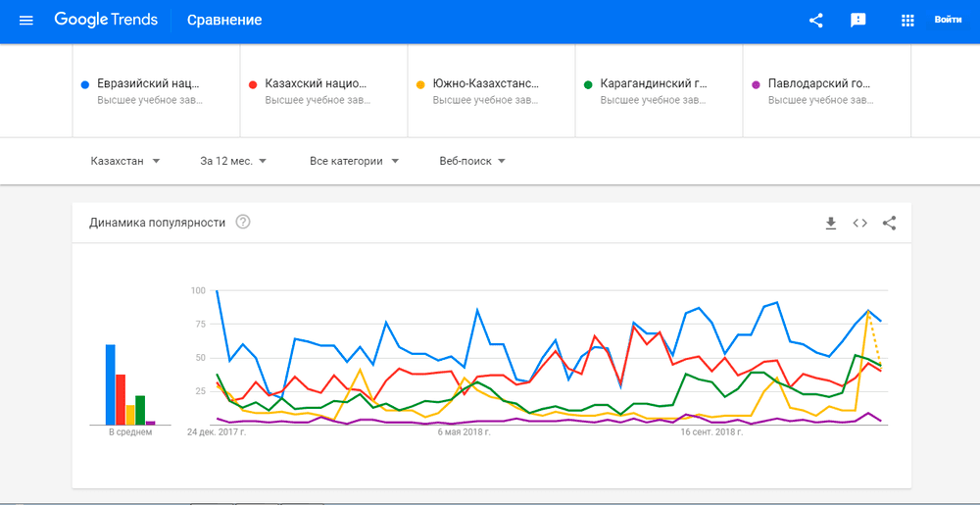Click the red average bar
The width and height of the screenshot is (980, 505).
tap(121, 399)
